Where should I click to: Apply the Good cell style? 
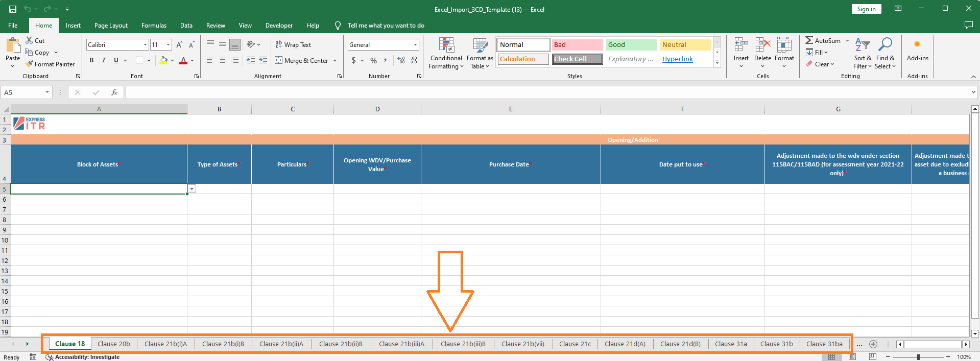[x=632, y=45]
